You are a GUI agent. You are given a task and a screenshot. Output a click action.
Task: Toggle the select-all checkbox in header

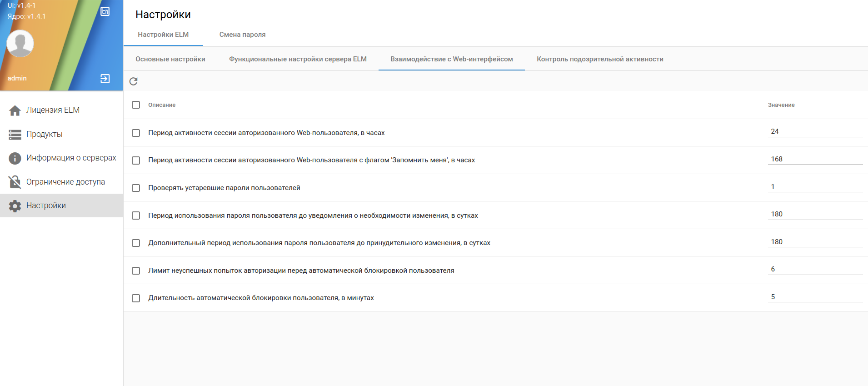point(136,105)
